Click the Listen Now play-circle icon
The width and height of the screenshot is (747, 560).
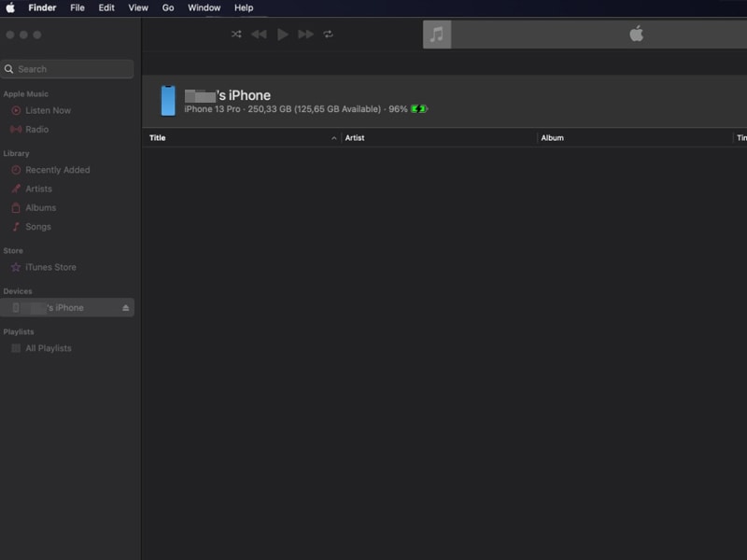click(x=16, y=110)
